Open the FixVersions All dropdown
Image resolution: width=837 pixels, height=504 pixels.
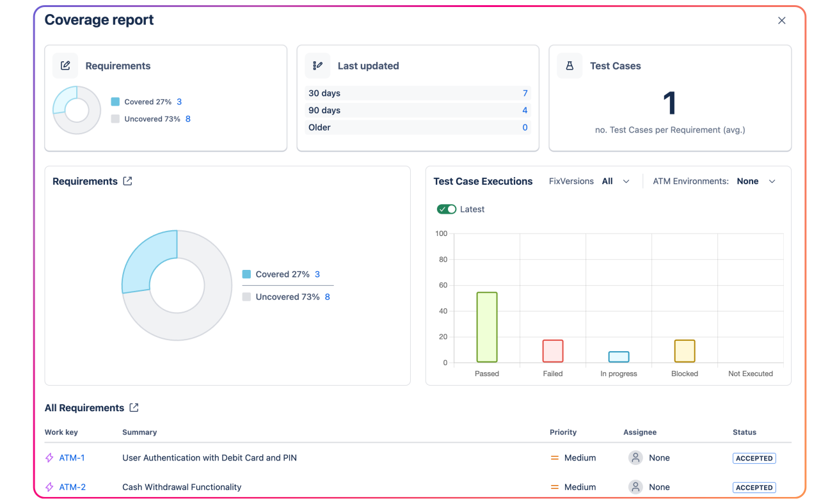[x=614, y=181]
